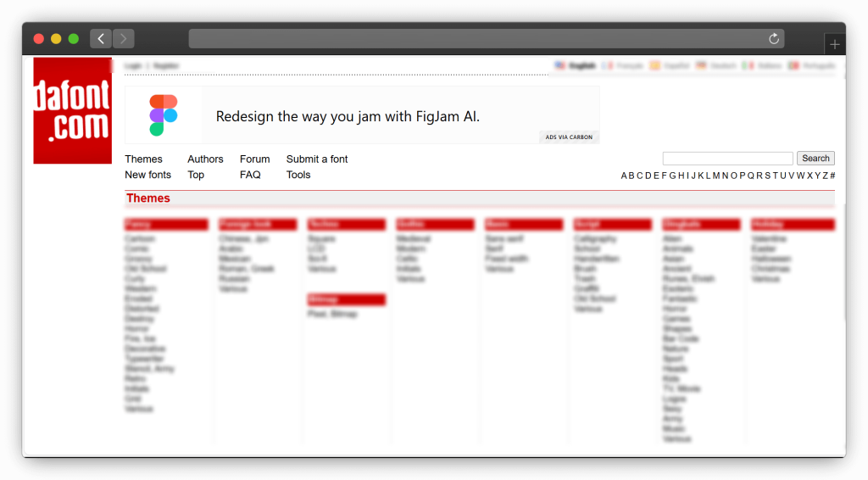This screenshot has width=868, height=480.
Task: Open the Top fonts link
Action: click(196, 176)
